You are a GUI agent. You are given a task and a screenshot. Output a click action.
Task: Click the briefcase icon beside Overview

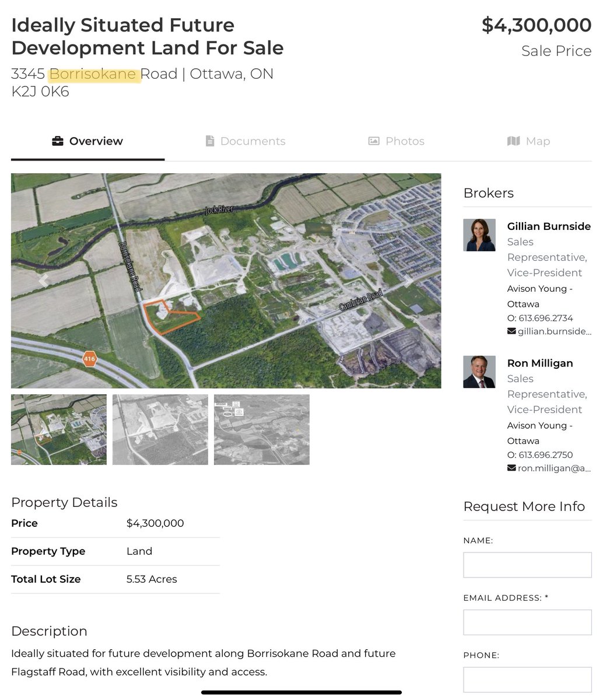click(58, 141)
